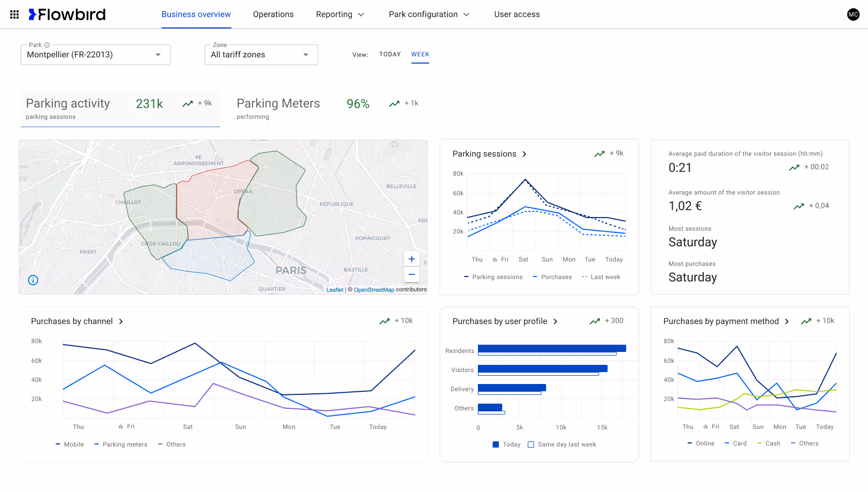Go to User access tab
The width and height of the screenshot is (868, 492).
coord(517,14)
